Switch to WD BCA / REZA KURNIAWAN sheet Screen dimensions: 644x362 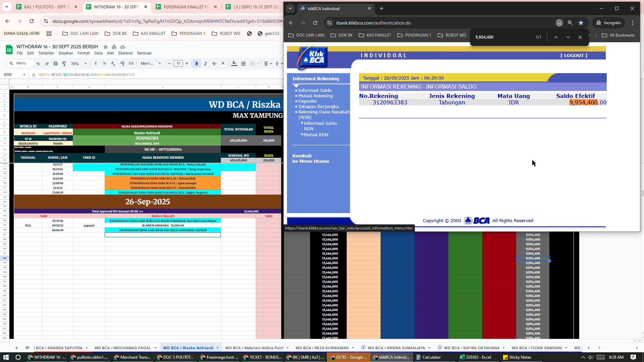(322, 348)
